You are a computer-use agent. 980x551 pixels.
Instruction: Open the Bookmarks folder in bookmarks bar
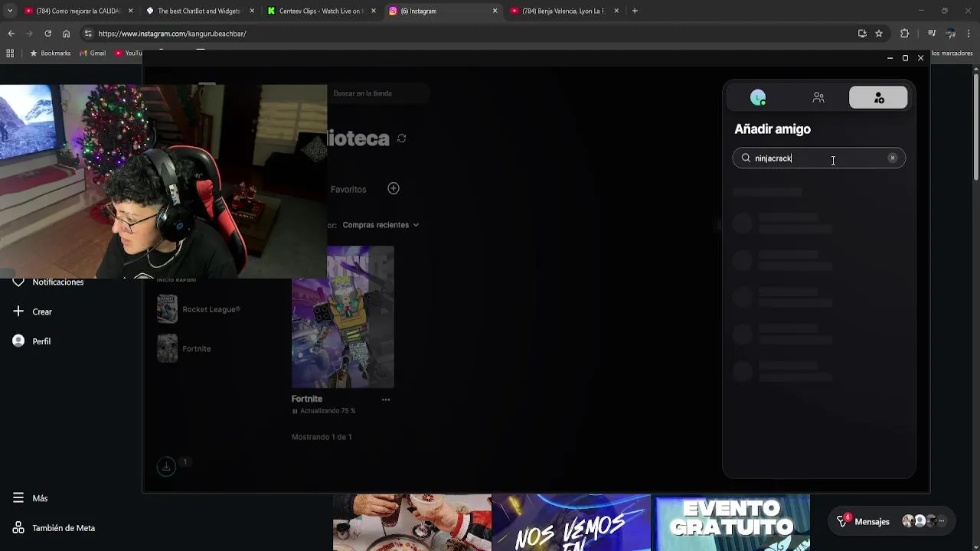(x=51, y=53)
